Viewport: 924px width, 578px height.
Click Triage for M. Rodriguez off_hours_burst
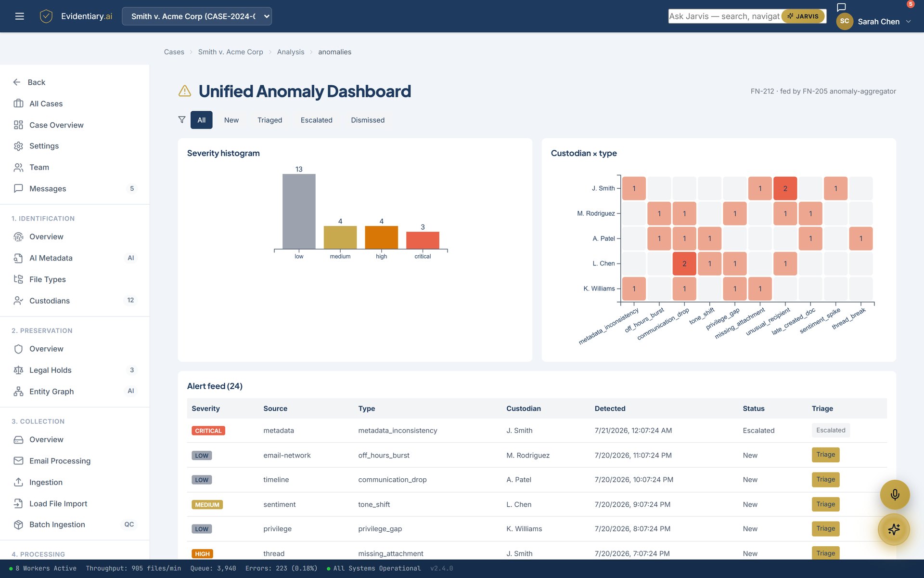point(825,455)
